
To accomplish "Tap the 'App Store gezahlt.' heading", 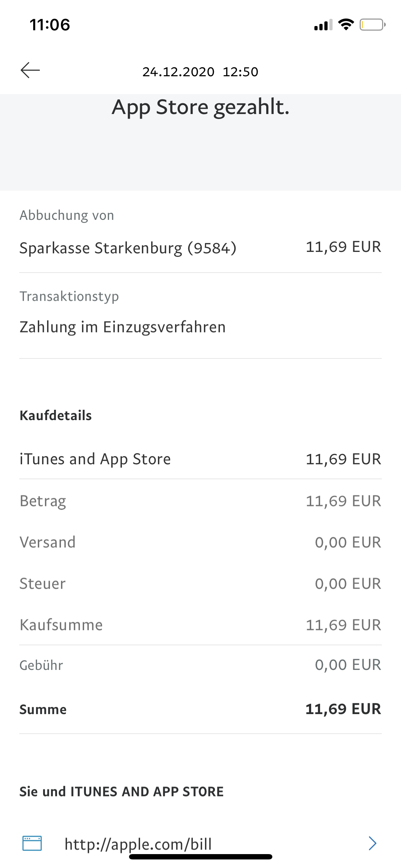I will click(200, 107).
